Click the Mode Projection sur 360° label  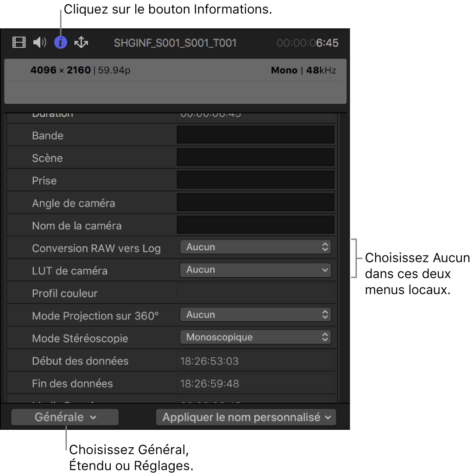pyautogui.click(x=95, y=316)
